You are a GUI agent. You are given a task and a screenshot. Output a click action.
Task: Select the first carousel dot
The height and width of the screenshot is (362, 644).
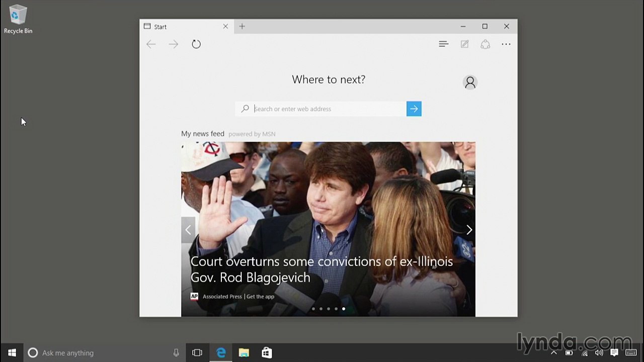pos(313,309)
